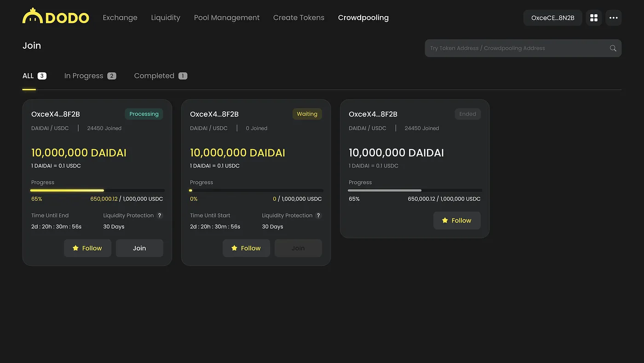Switch to the In Progress tab

click(84, 75)
